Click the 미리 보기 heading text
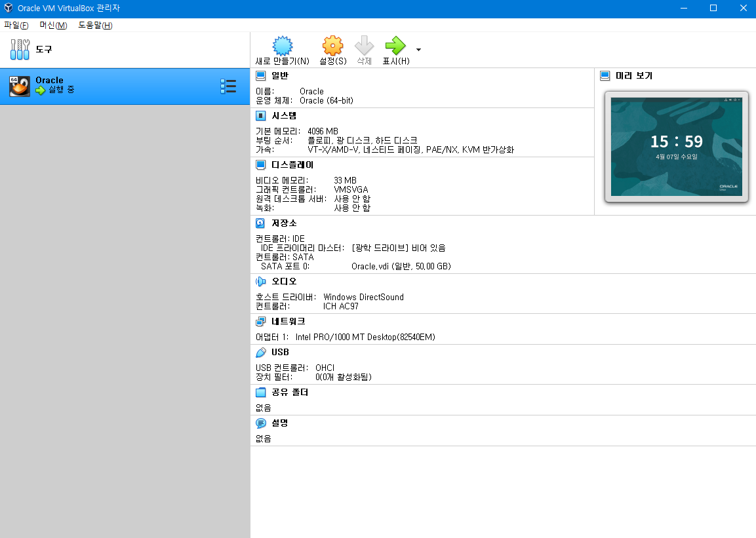The height and width of the screenshot is (538, 756). click(634, 75)
